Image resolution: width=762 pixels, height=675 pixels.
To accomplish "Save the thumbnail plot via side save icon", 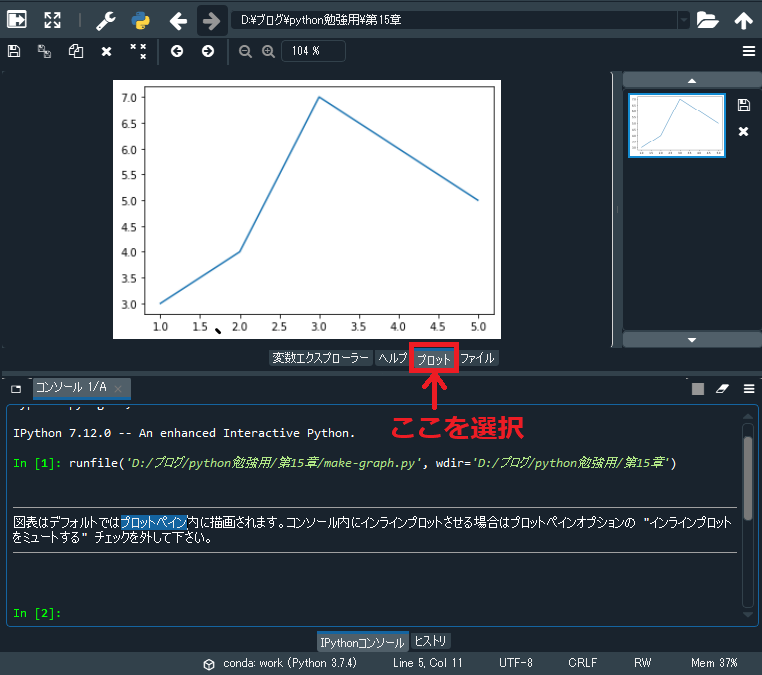I will pos(744,105).
